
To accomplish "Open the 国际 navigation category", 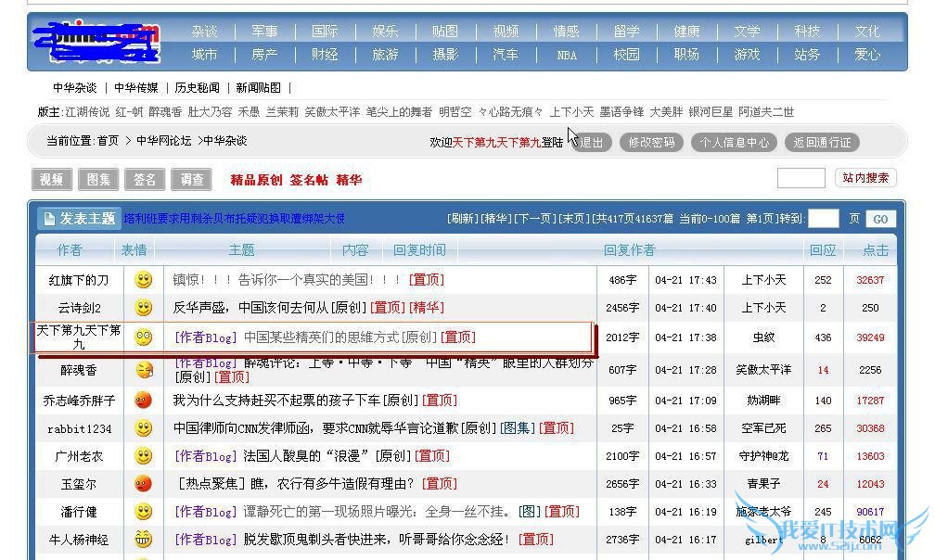I will click(x=325, y=31).
